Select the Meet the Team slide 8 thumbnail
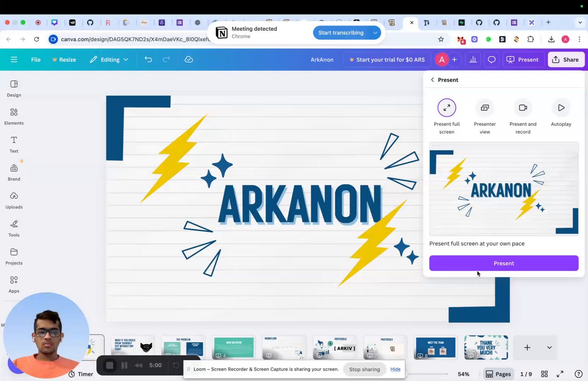 (435, 347)
